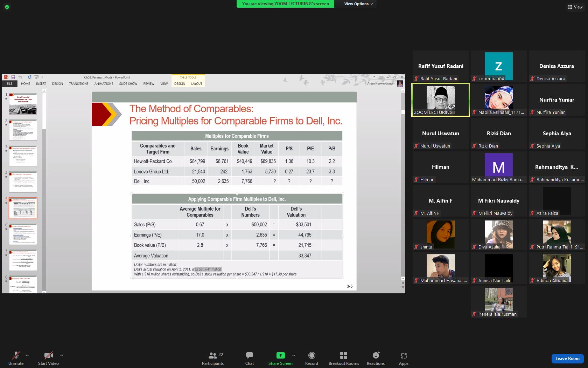Switch to the HOME ribbon tab
This screenshot has width=588, height=368.
pos(26,84)
